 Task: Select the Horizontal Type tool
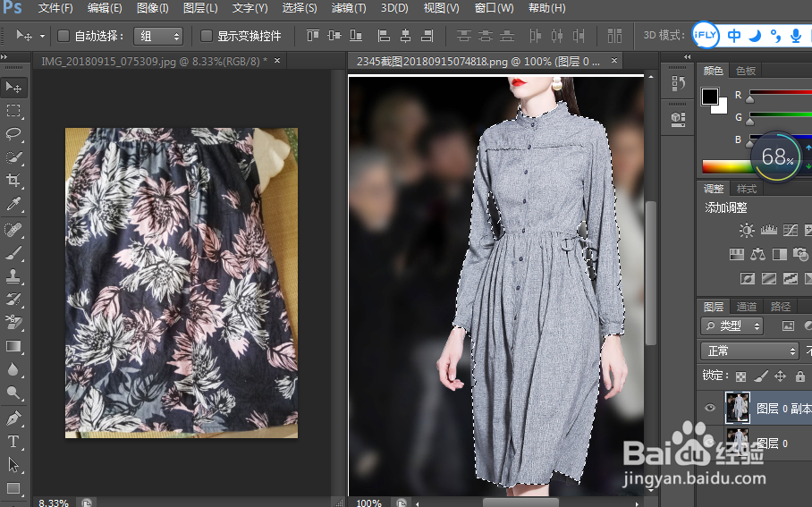tap(13, 441)
